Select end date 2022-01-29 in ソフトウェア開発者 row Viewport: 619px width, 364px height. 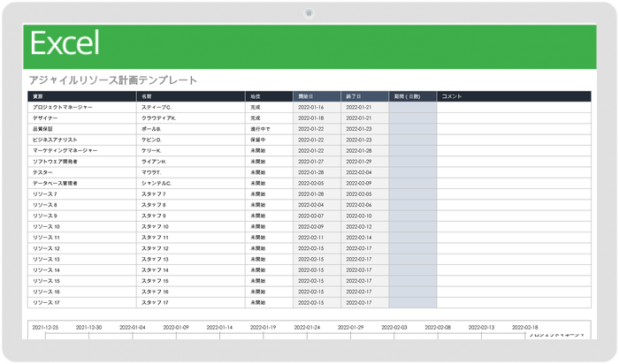tap(364, 162)
